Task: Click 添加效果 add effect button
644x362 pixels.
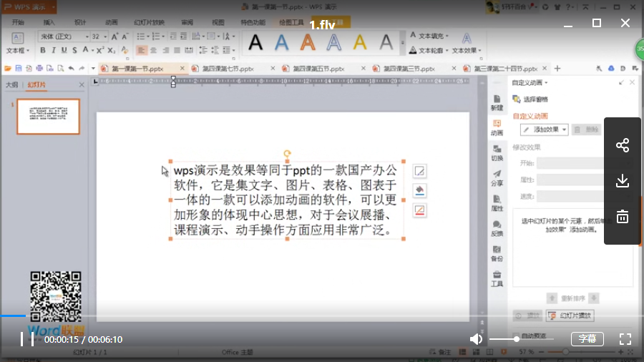Action: pyautogui.click(x=545, y=129)
